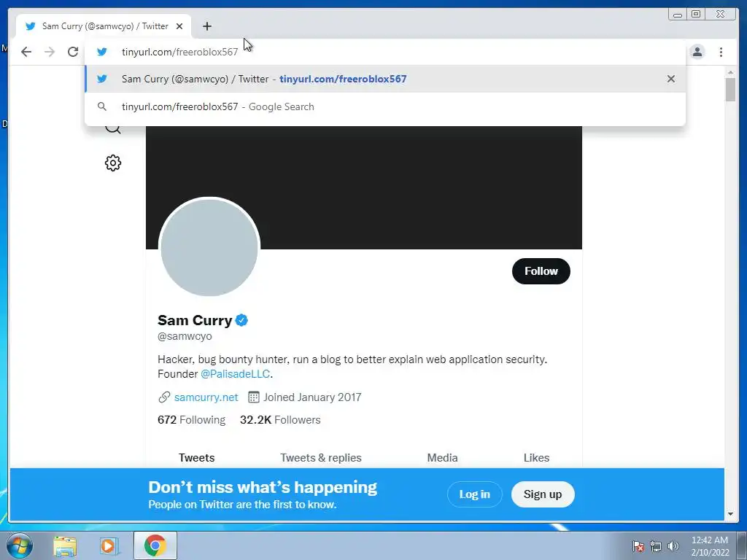The width and height of the screenshot is (747, 560).
Task: Open the Action Center flag tray icon
Action: [x=638, y=546]
